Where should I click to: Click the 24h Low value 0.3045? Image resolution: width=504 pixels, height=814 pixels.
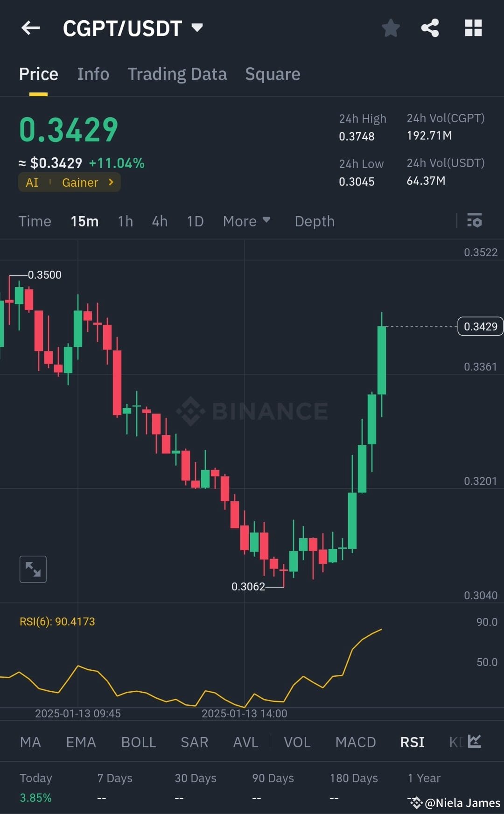[x=357, y=182]
